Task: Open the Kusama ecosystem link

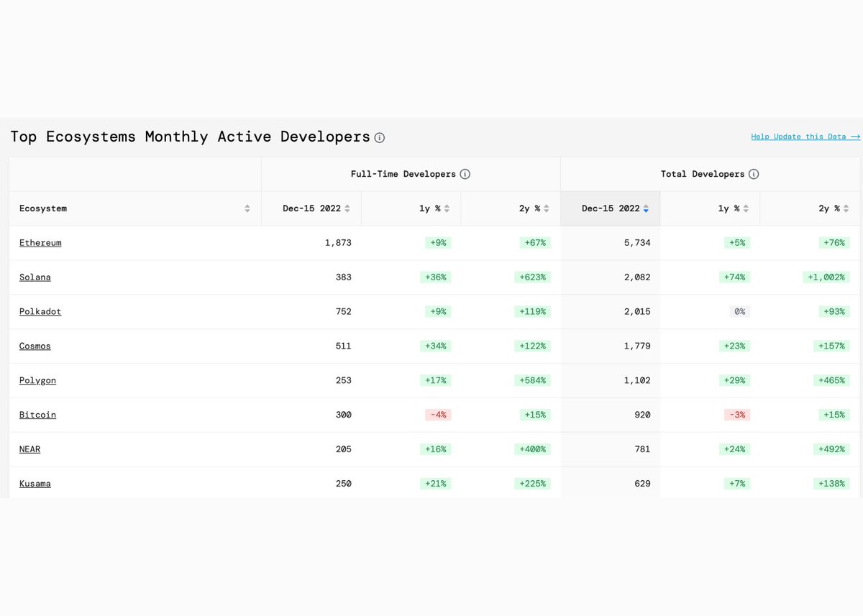Action: pos(35,484)
